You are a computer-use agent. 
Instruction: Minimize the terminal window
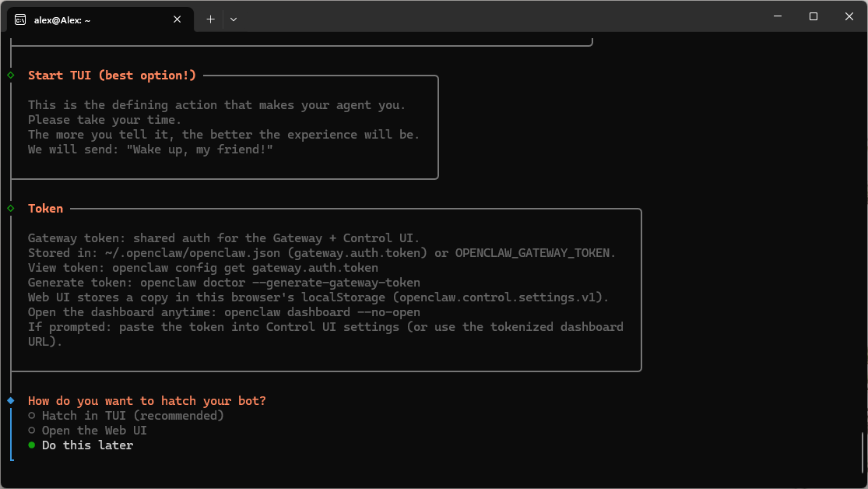point(778,16)
